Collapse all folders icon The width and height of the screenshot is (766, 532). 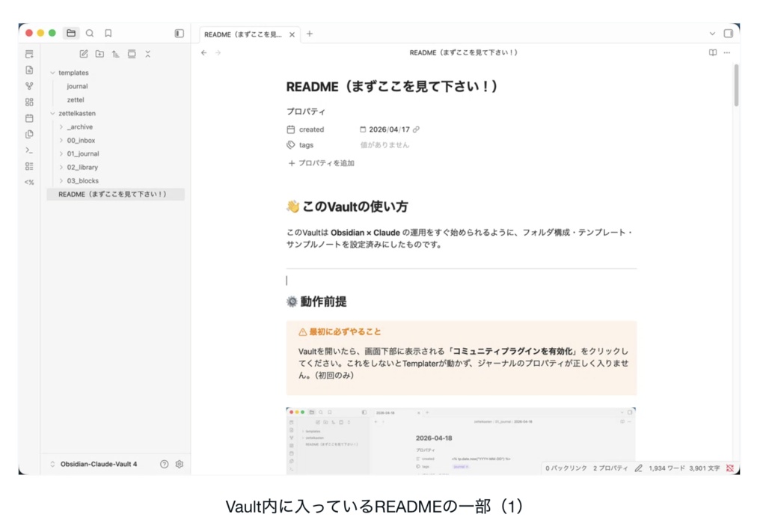[147, 54]
